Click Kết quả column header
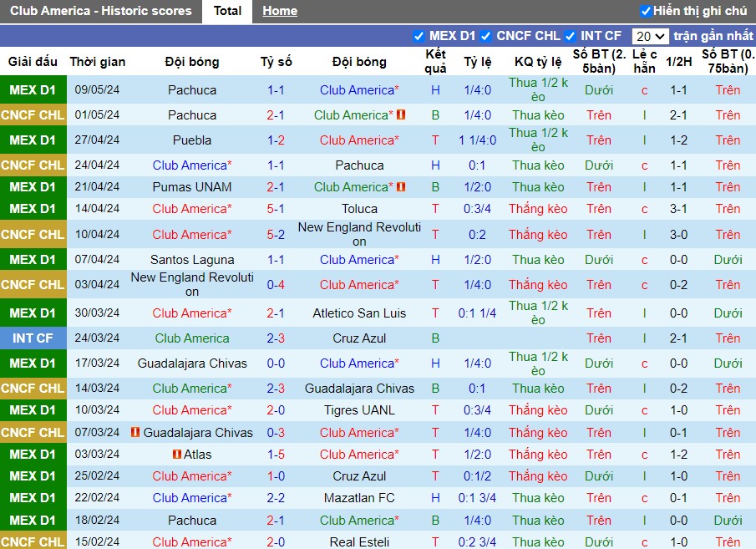 click(x=435, y=61)
